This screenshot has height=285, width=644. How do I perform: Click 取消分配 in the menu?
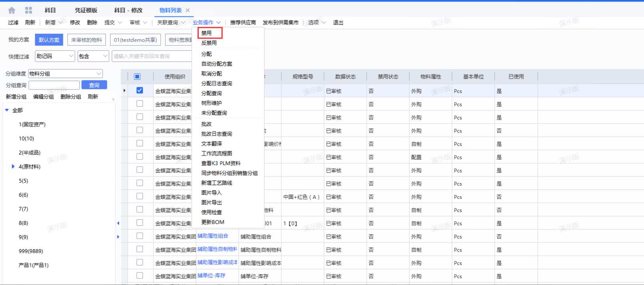(212, 74)
